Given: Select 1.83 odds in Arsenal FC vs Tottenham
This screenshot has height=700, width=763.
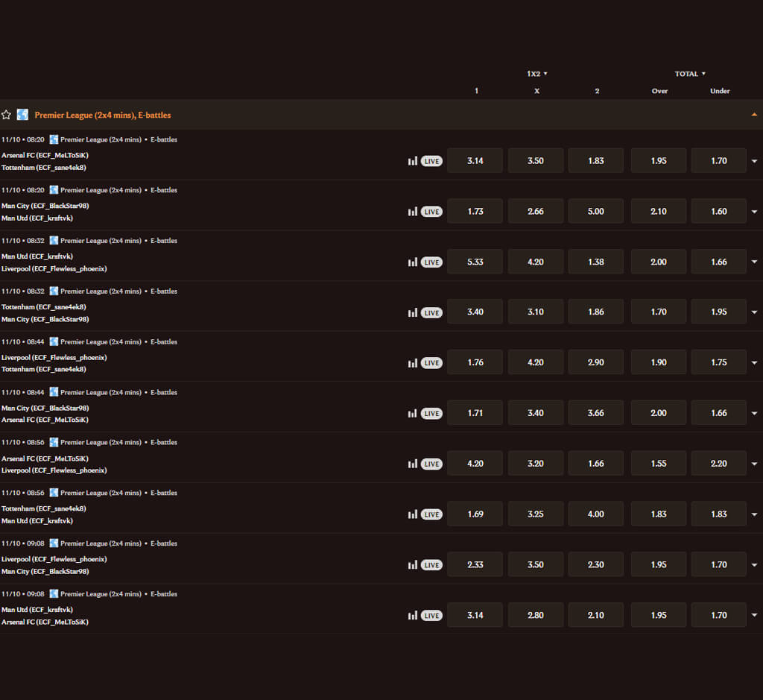Looking at the screenshot, I should pyautogui.click(x=595, y=160).
